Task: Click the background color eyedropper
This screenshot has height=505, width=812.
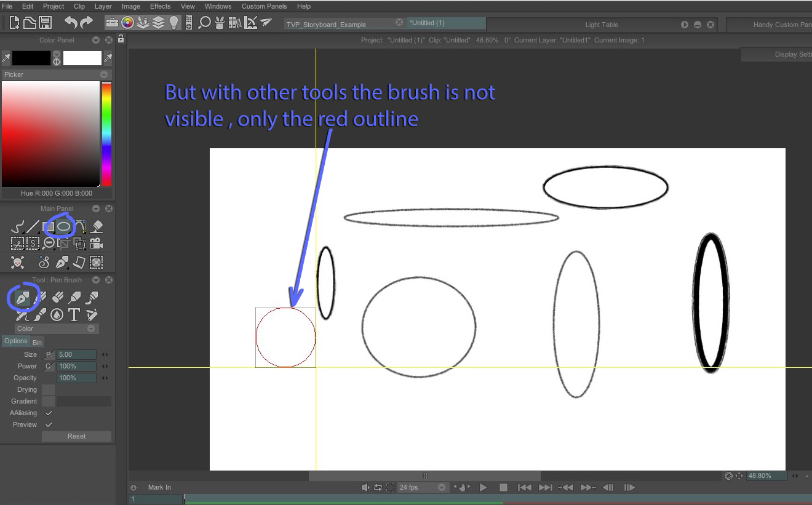Action: click(108, 58)
